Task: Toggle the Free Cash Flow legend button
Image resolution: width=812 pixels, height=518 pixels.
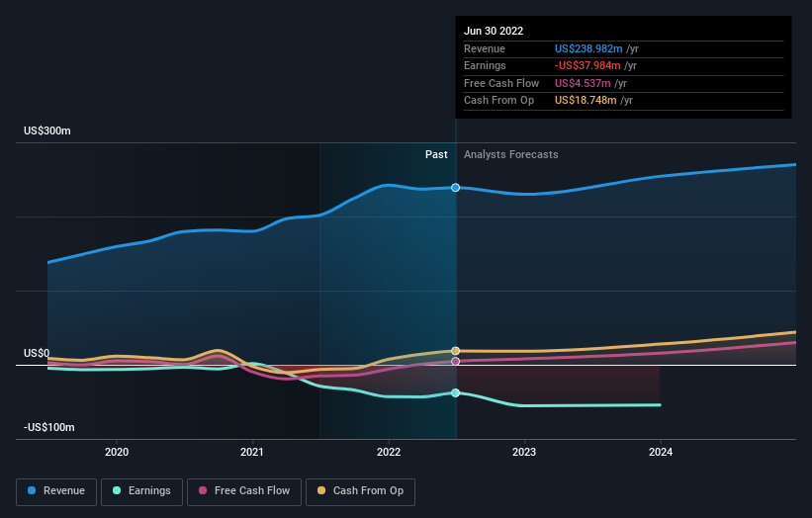Action: 244,491
